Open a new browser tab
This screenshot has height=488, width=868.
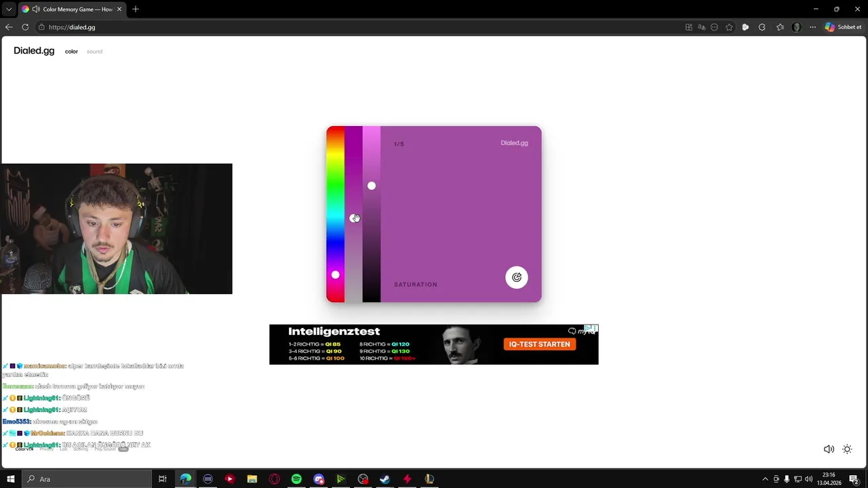point(136,9)
